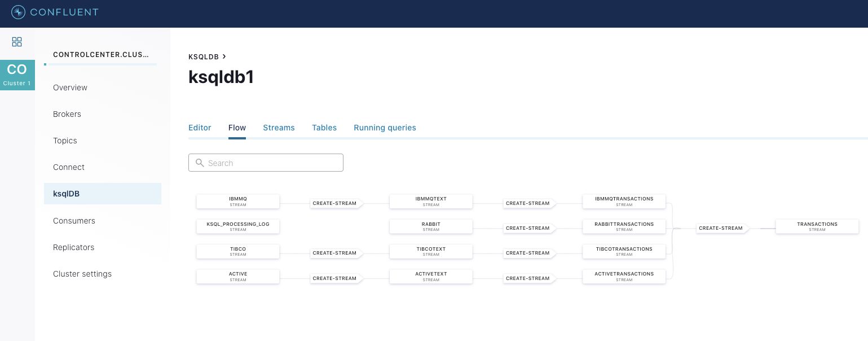Screen dimensions: 868x341
Task: Switch to the Tables tab
Action: pos(324,128)
